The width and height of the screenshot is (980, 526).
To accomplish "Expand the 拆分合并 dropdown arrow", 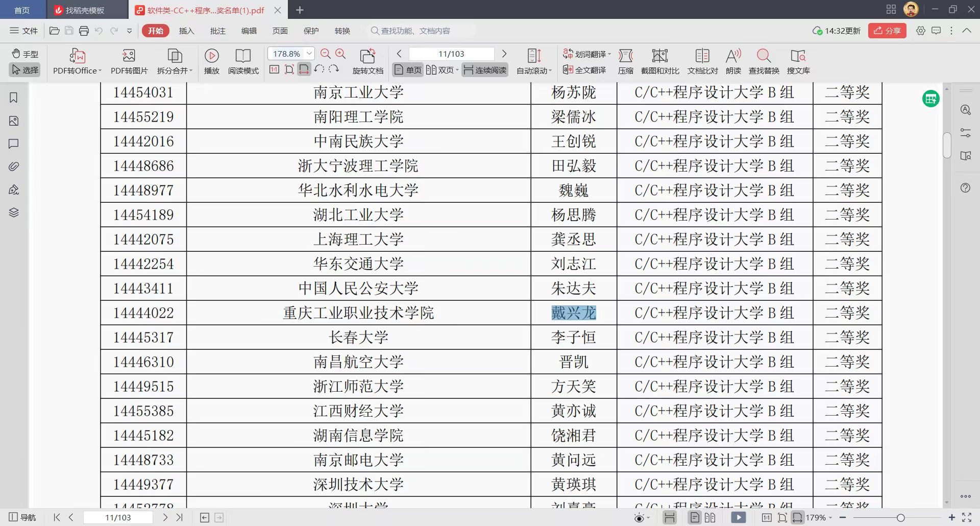I will pos(191,71).
